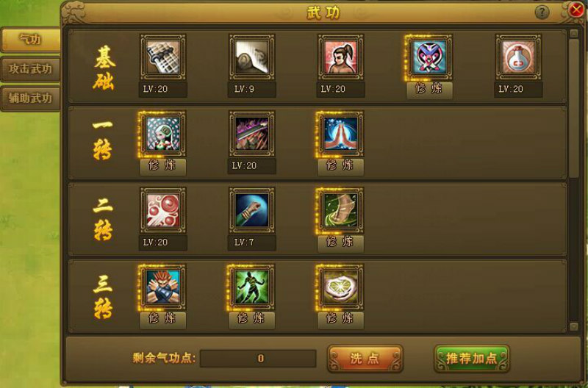
Task: Click 修炼 under the opera mask skill
Action: tap(429, 90)
